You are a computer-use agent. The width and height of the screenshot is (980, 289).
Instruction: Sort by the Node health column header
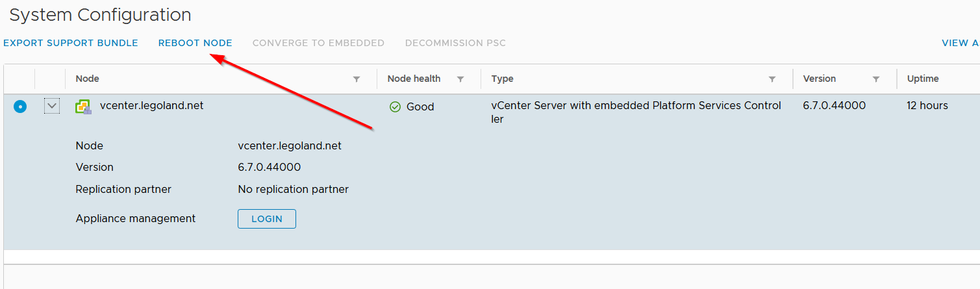pyautogui.click(x=414, y=79)
